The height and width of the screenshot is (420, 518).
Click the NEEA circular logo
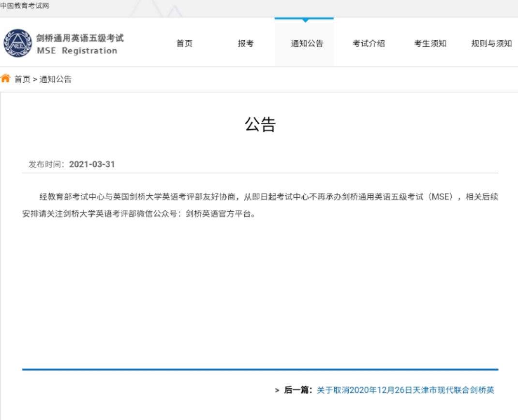(x=17, y=43)
